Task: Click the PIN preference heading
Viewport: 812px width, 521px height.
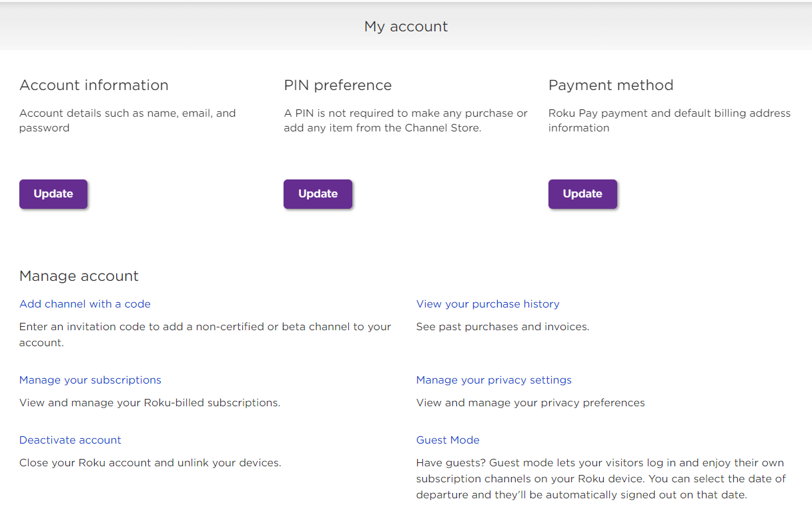Action: (338, 85)
